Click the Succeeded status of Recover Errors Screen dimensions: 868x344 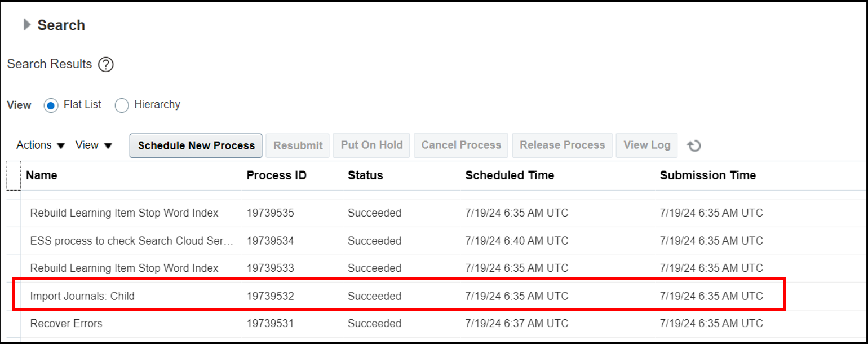pos(374,323)
